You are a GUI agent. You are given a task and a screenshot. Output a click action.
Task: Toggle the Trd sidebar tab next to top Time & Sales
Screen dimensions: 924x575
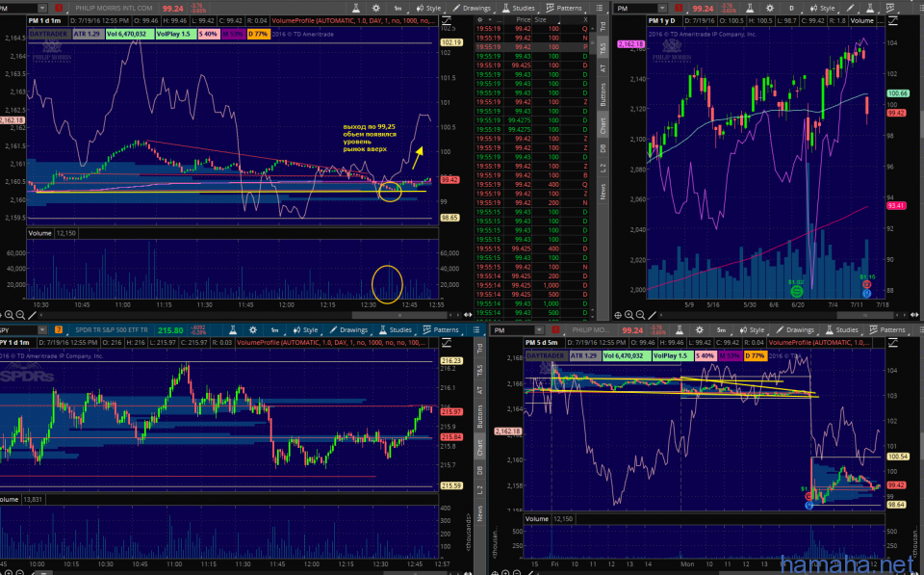tap(603, 26)
